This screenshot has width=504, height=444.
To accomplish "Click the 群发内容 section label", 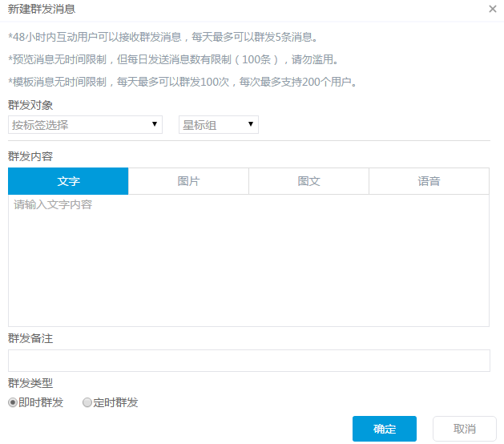I will (x=30, y=155).
